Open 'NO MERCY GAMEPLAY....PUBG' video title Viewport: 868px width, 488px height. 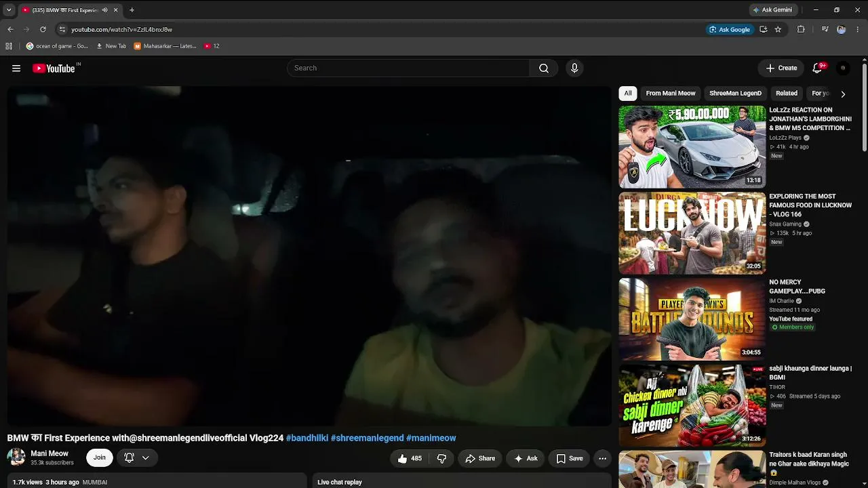[797, 287]
